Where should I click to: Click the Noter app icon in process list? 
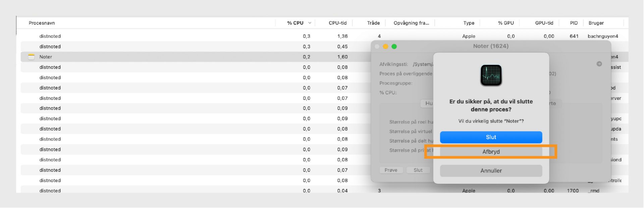[x=32, y=57]
